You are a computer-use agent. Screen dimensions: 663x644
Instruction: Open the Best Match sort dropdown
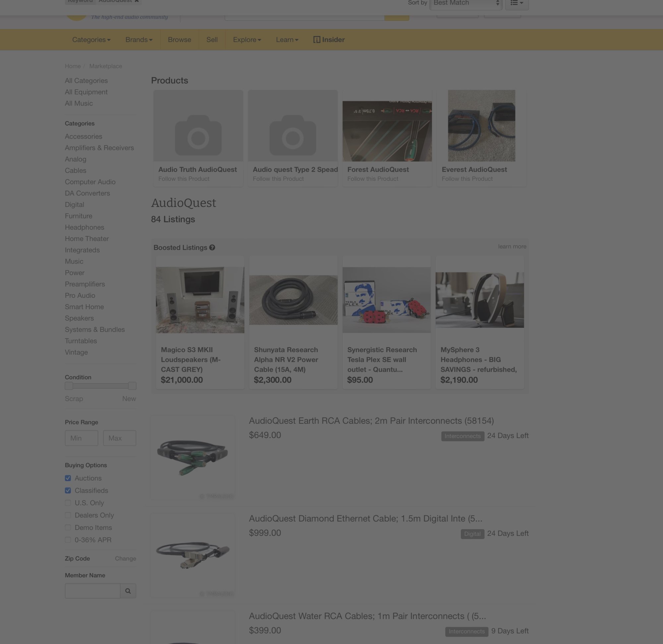click(465, 3)
